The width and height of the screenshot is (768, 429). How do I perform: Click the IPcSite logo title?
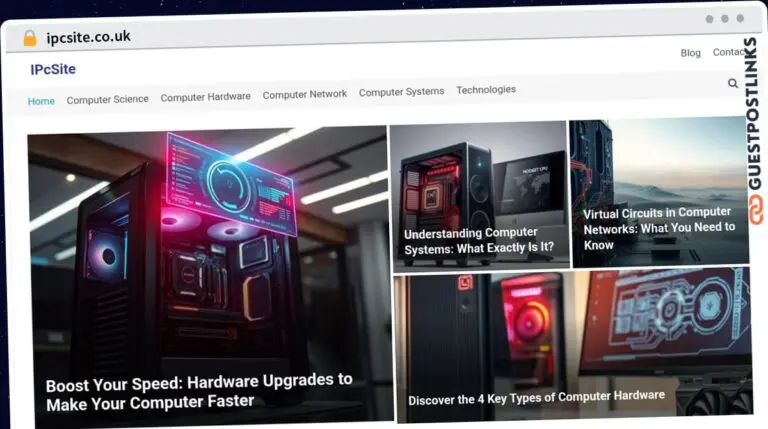tap(53, 69)
